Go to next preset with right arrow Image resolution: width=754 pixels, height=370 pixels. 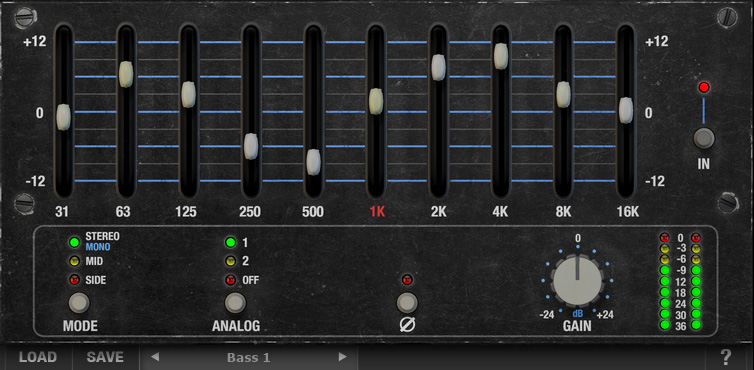pyautogui.click(x=342, y=357)
